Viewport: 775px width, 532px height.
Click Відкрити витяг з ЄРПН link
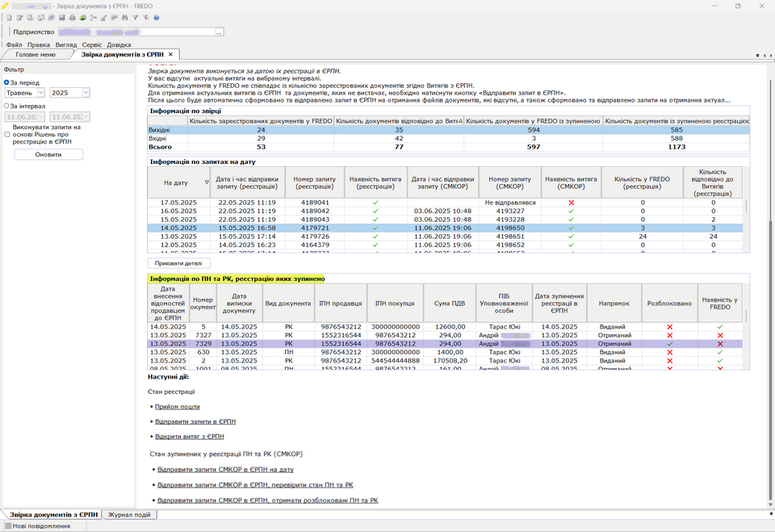click(189, 436)
